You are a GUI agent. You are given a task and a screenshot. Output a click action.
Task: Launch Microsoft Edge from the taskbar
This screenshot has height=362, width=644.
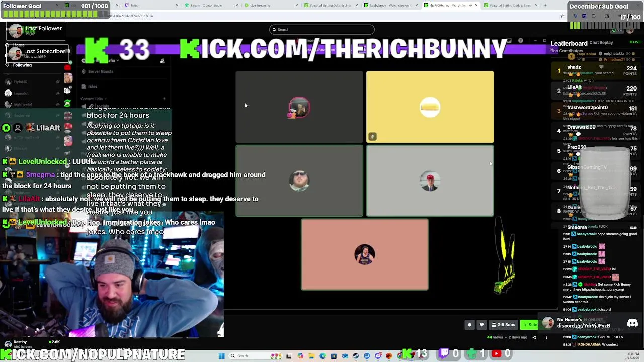pos(323,356)
